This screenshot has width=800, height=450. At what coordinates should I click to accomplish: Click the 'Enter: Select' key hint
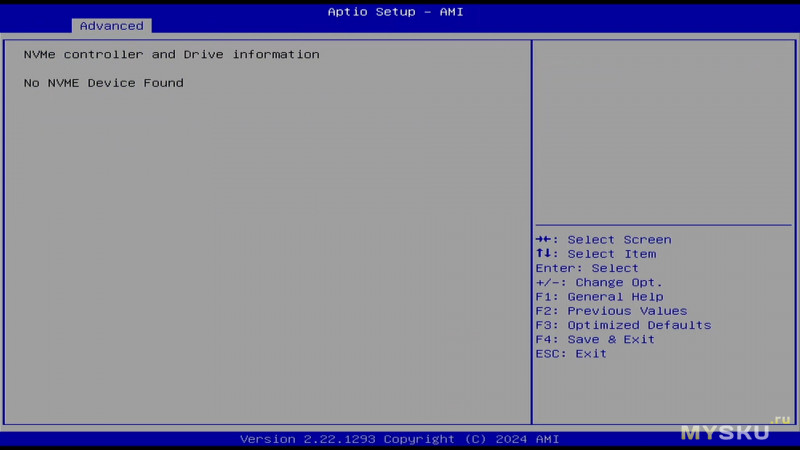click(587, 268)
